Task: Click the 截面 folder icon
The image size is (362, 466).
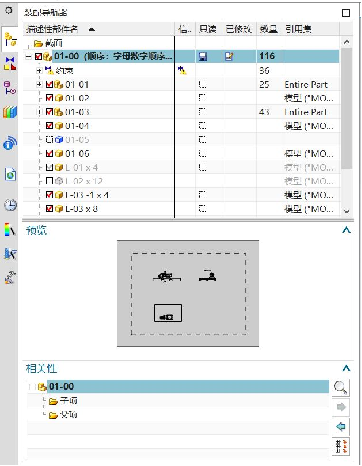Action: coord(39,43)
